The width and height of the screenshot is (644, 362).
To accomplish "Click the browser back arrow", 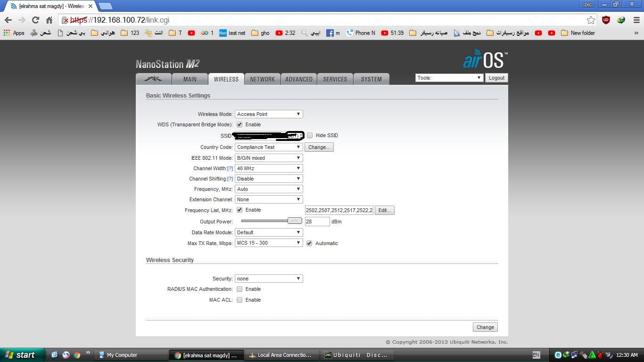I will (x=8, y=20).
